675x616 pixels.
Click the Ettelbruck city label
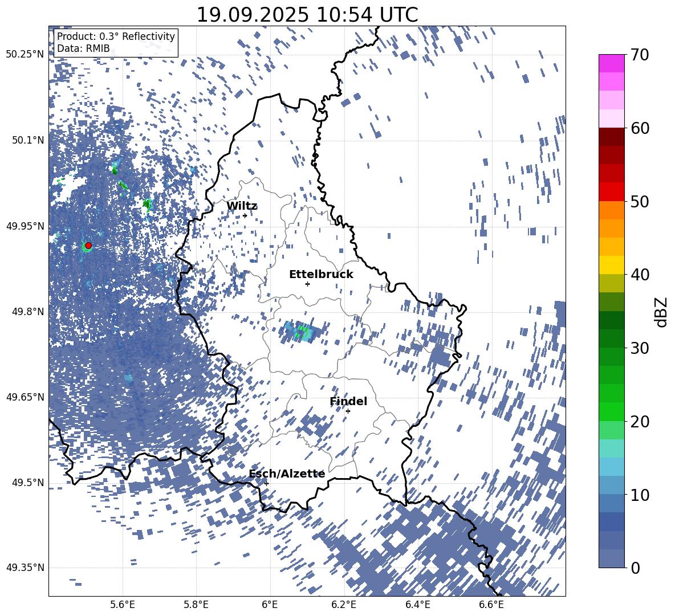pos(321,275)
